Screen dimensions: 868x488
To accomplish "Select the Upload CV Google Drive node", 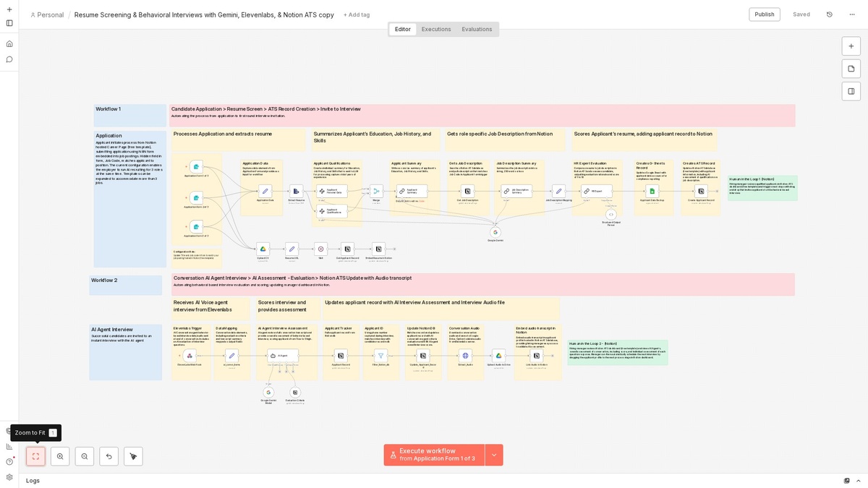I will (x=263, y=249).
